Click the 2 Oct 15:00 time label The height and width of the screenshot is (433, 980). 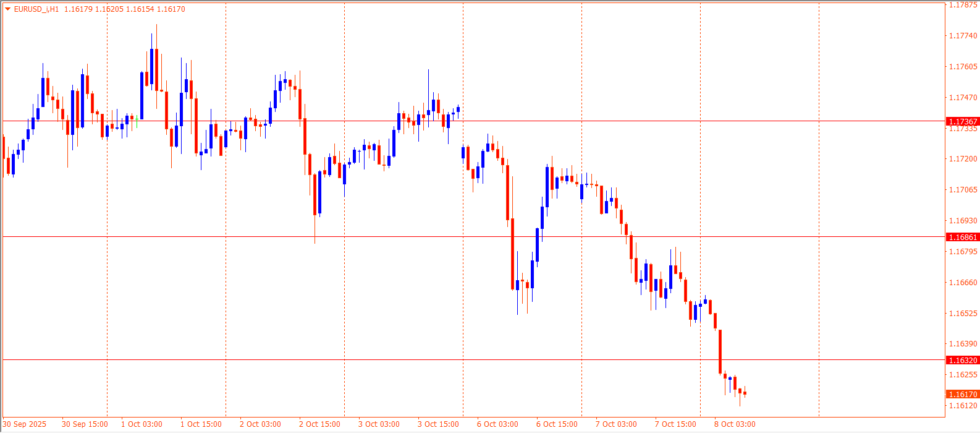319,424
